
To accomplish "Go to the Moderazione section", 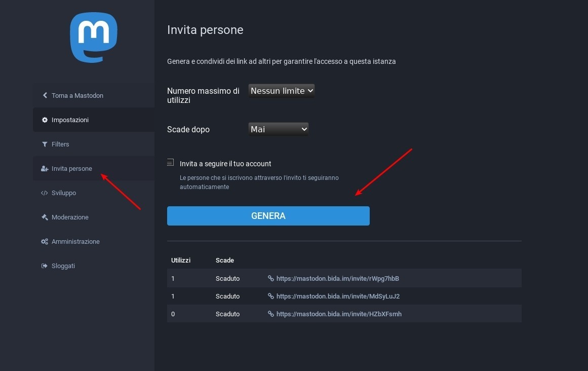I will 70,217.
